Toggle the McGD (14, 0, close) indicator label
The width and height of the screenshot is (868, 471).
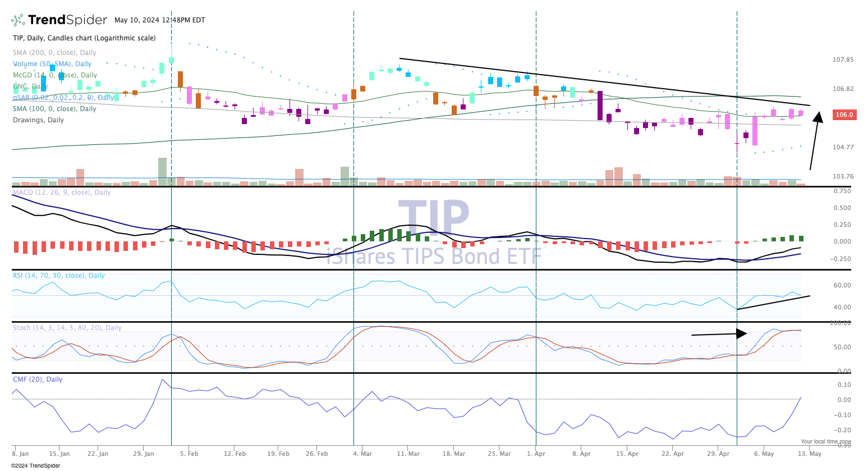55,75
